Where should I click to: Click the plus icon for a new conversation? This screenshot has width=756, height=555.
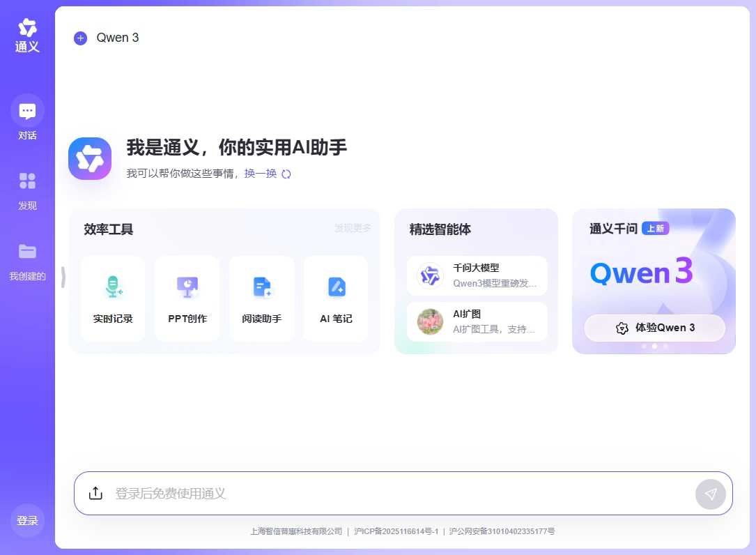[80, 38]
